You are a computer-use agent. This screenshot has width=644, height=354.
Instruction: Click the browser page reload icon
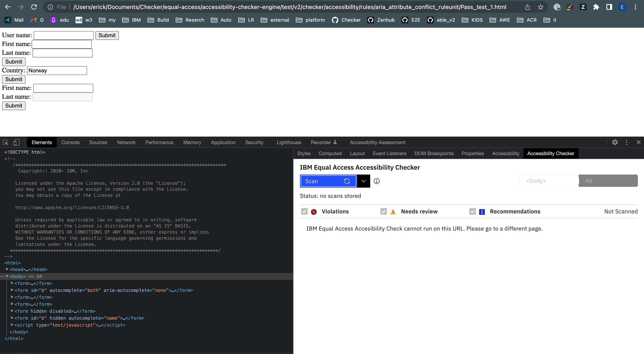point(35,7)
